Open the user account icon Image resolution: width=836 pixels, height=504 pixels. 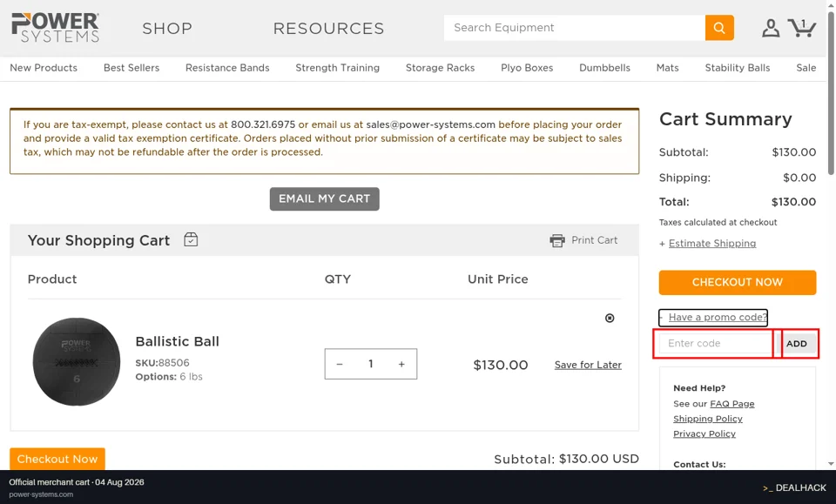tap(771, 28)
